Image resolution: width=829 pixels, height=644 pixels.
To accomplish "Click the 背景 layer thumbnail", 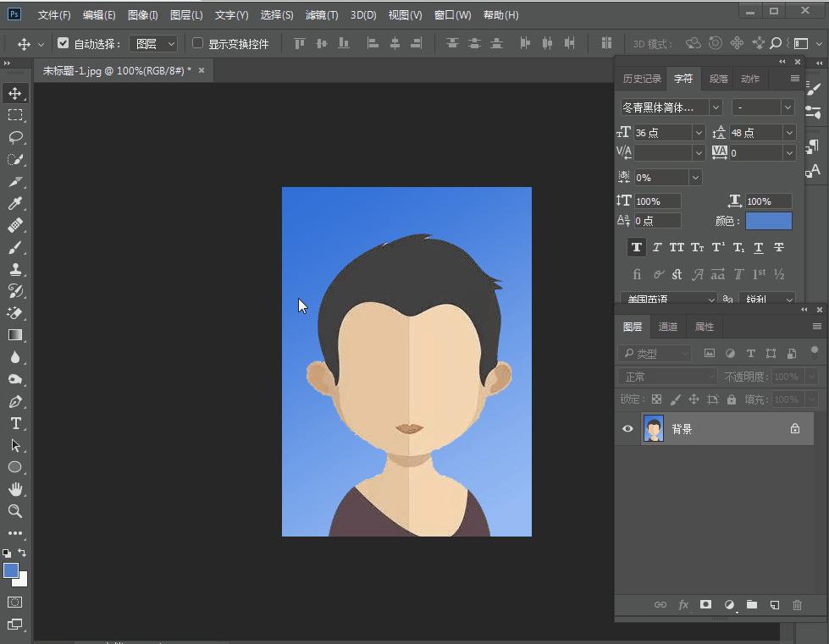I will [x=653, y=429].
